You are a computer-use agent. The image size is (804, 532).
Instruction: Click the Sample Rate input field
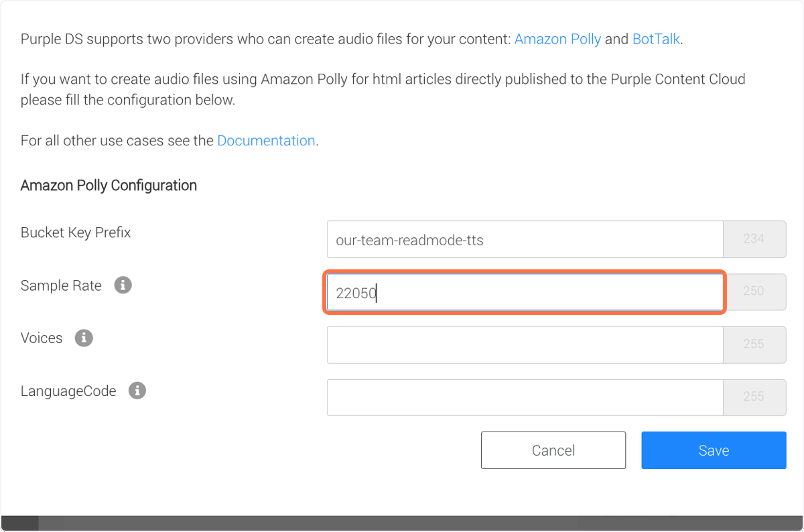[525, 292]
